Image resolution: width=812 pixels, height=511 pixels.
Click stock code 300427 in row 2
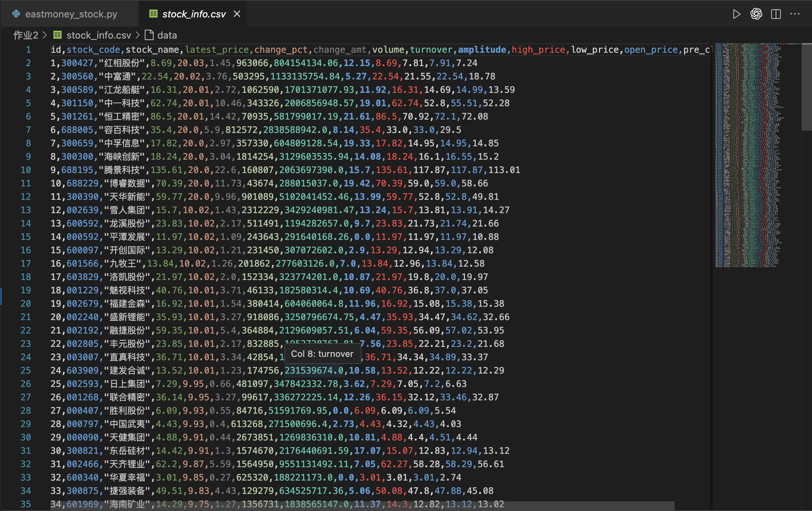pos(77,63)
